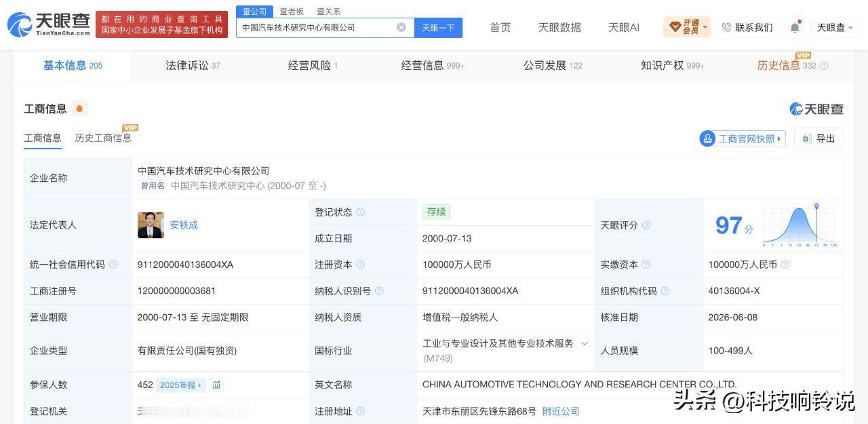Image resolution: width=868 pixels, height=424 pixels.
Task: Click the phone icon in 联系我们
Action: pos(726,27)
